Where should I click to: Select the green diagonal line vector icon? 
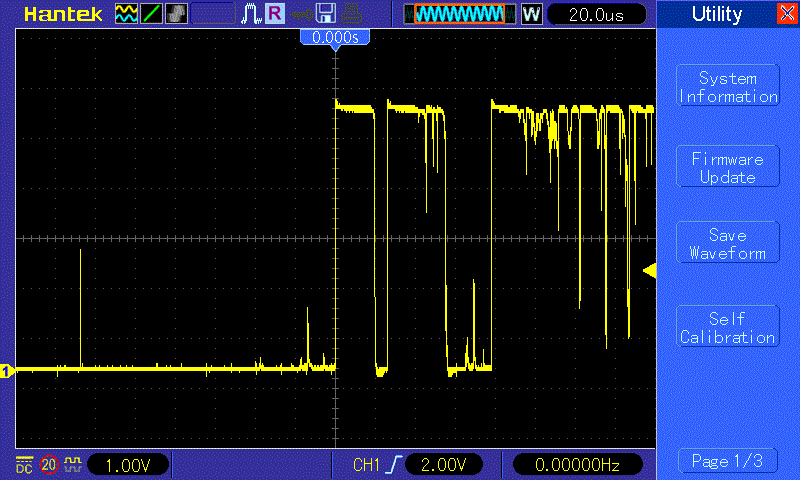pos(151,14)
